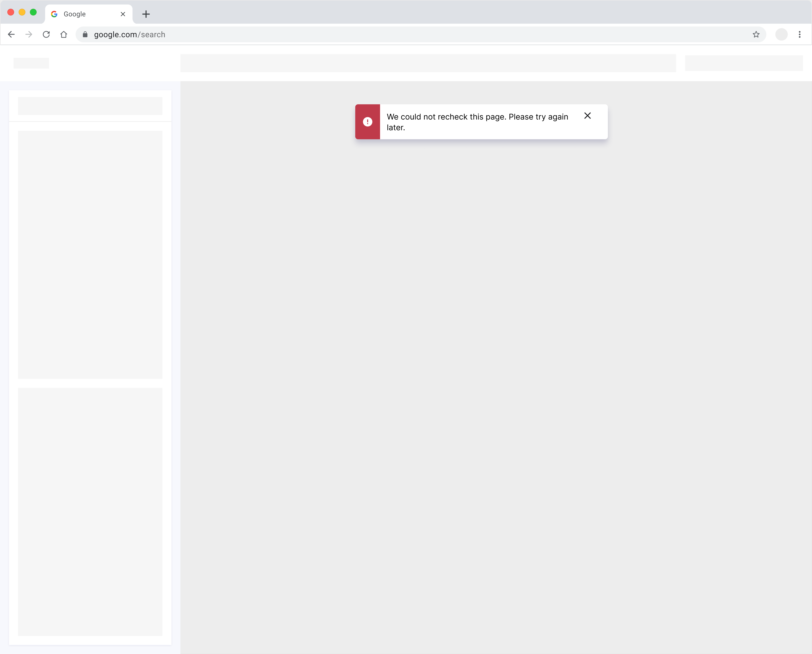This screenshot has width=812, height=654.
Task: Click the lock icon in address bar
Action: coord(85,34)
